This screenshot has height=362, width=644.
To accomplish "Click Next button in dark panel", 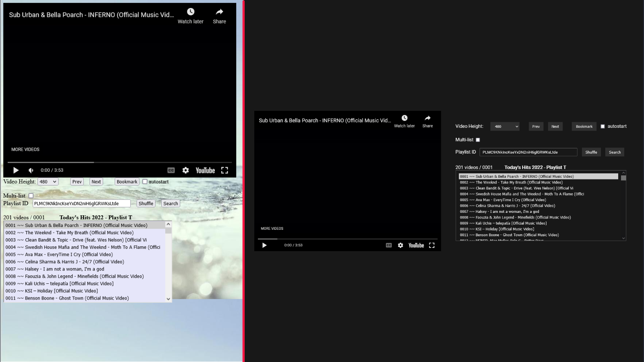I will point(555,126).
